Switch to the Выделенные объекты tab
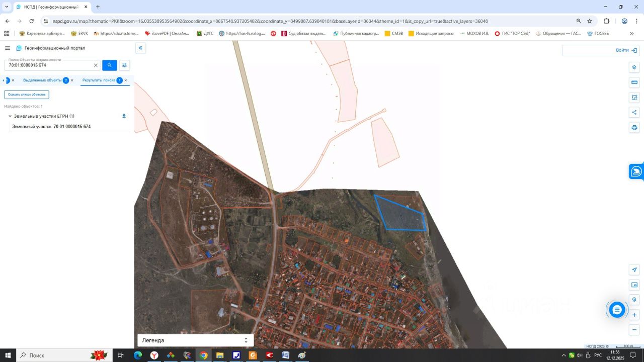Viewport: 644px width, 362px height. click(42, 80)
